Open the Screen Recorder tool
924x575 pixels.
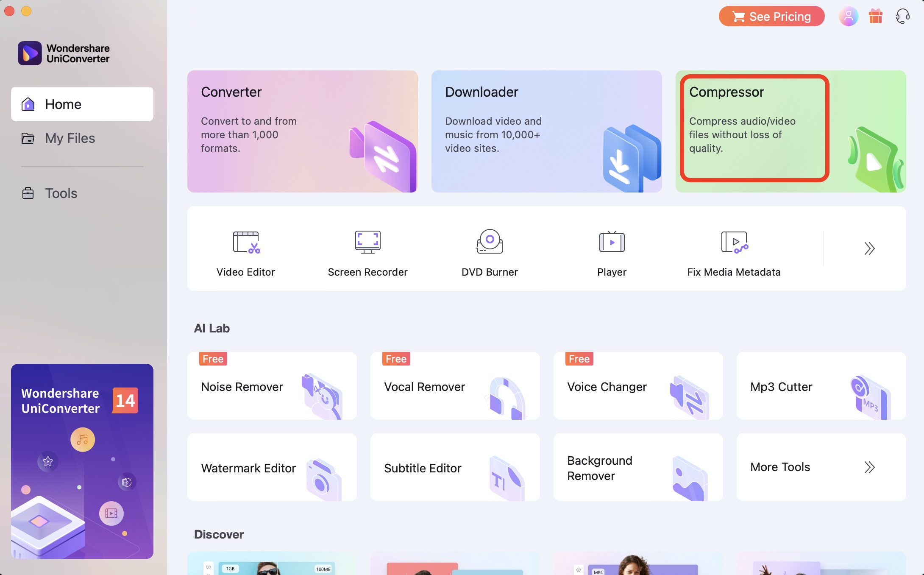click(368, 253)
